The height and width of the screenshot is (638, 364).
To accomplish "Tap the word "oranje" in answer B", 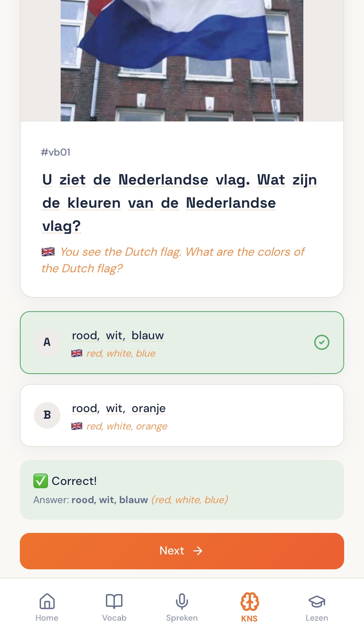I will click(149, 409).
